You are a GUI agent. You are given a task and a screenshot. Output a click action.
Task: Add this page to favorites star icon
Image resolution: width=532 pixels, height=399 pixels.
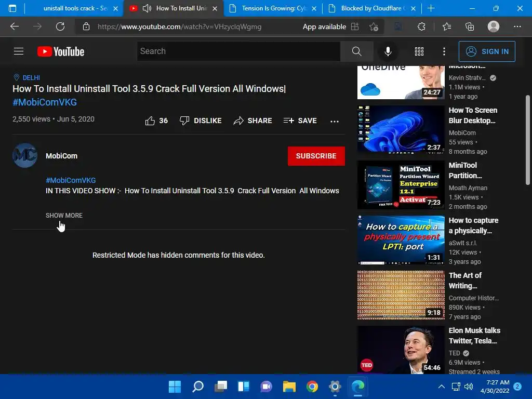click(374, 26)
